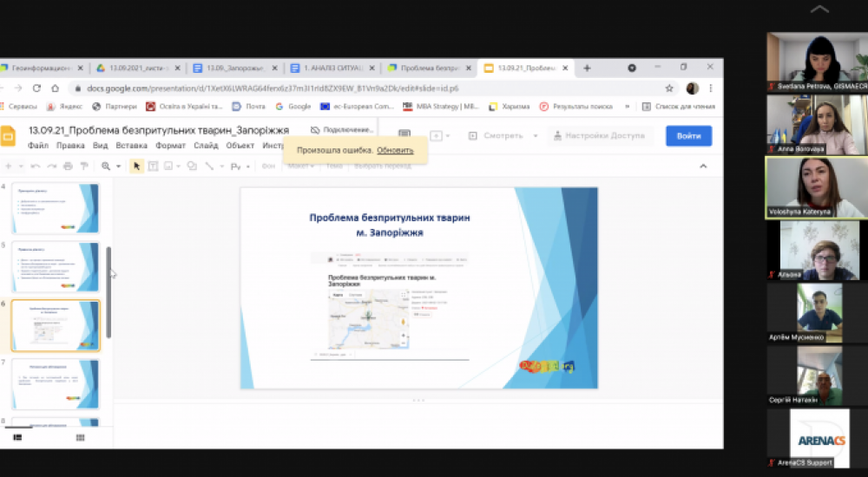Open the Макет layout dropdown
Viewport: 868px width, 477px height.
[x=300, y=166]
